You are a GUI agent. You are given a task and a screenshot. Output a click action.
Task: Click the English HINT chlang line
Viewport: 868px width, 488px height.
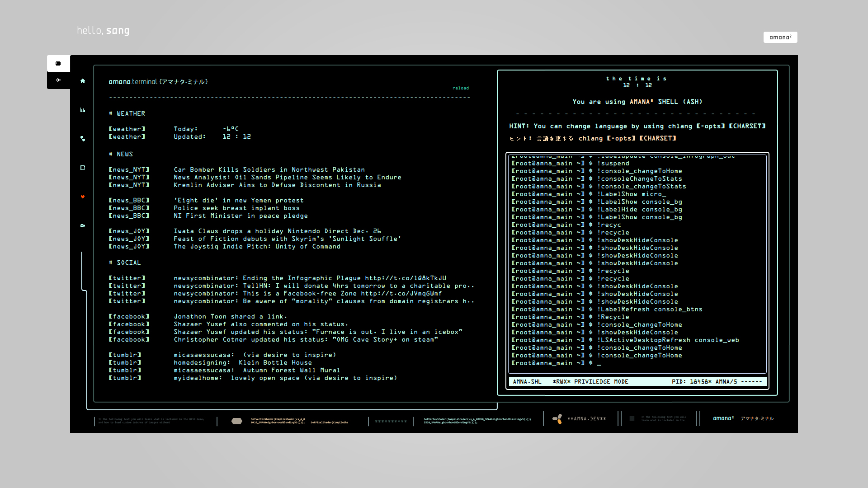pos(637,126)
